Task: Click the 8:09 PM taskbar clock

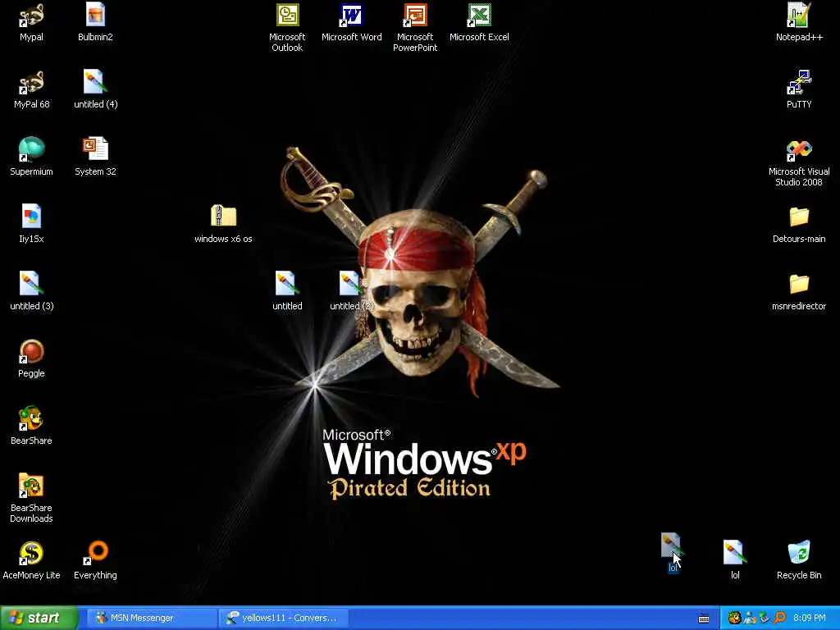Action: 810,618
